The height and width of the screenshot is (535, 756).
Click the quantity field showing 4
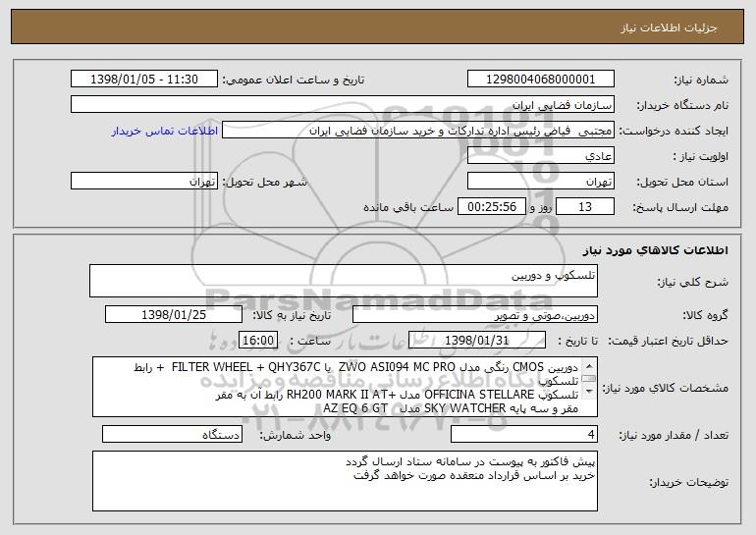(x=524, y=434)
